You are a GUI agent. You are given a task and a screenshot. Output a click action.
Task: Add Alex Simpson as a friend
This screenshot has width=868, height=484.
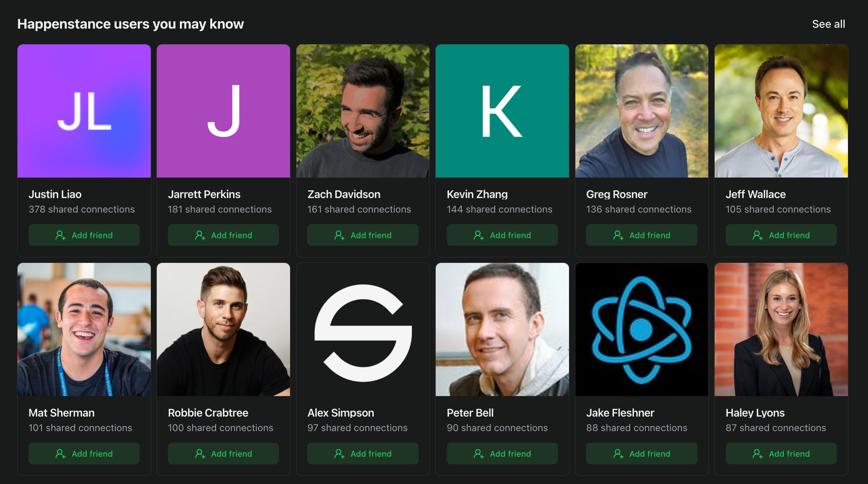(x=363, y=453)
